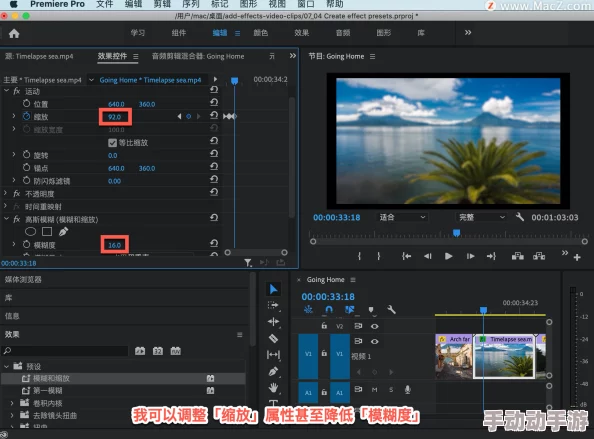Select the Track Select Forward tool
Screen dimensions: 594x439
273,305
